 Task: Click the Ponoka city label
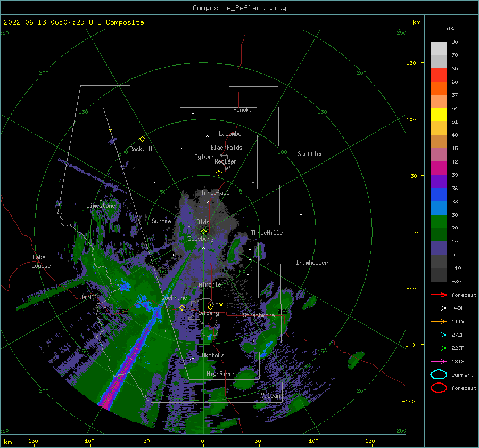click(x=243, y=110)
